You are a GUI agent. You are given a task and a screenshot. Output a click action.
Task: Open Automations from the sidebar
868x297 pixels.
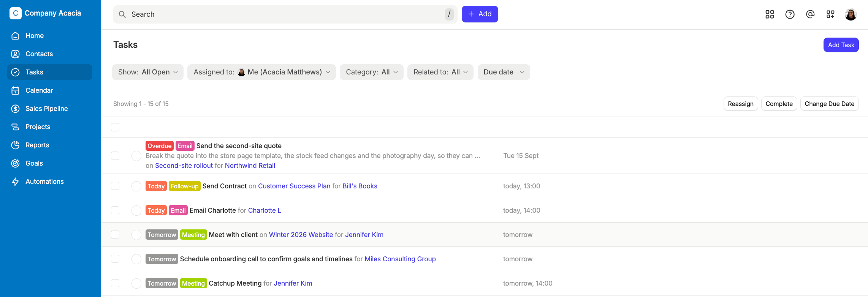(50, 182)
